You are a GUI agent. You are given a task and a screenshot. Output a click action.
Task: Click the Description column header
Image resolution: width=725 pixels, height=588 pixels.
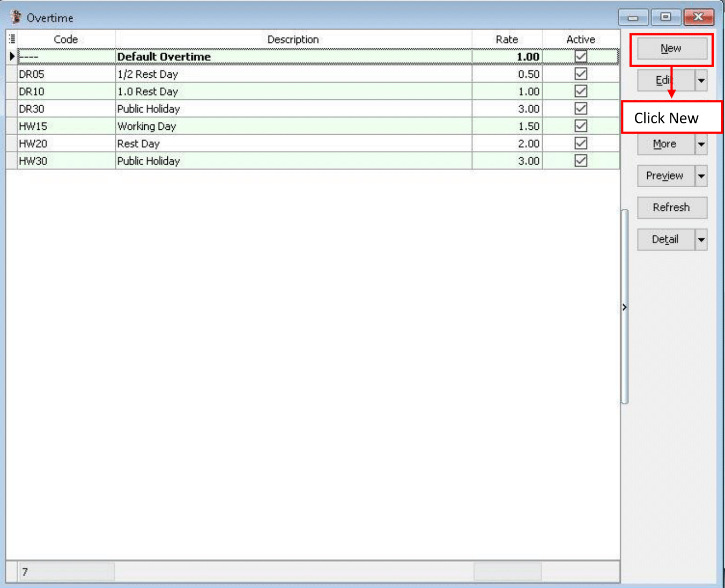(293, 39)
